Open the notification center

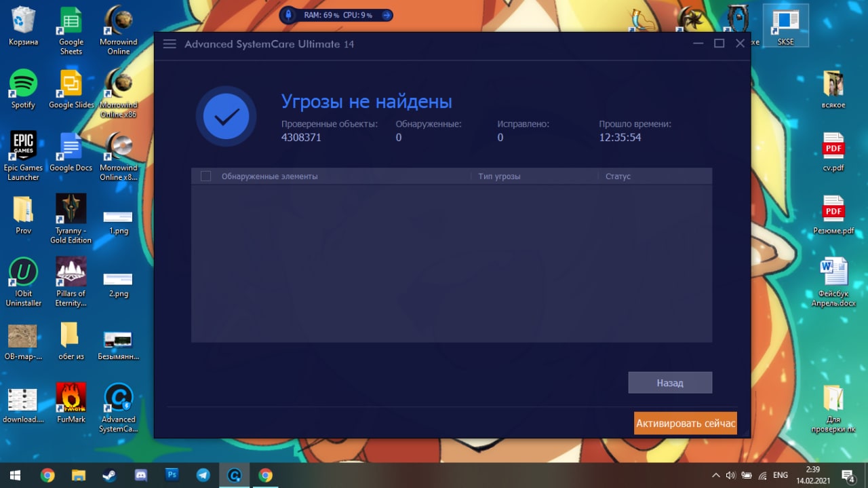pyautogui.click(x=848, y=475)
